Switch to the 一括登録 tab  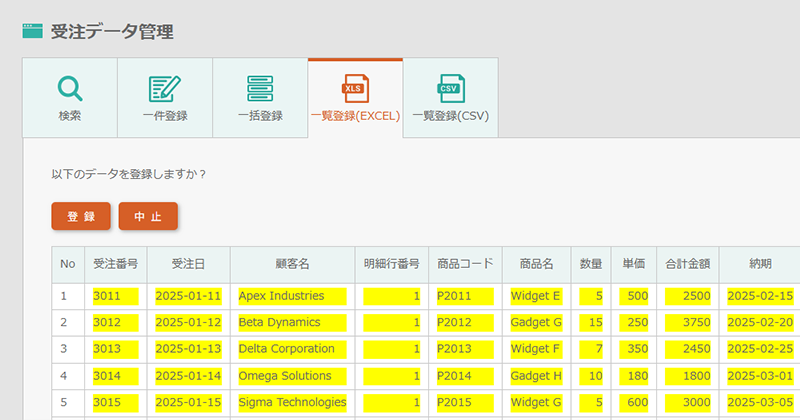point(260,97)
